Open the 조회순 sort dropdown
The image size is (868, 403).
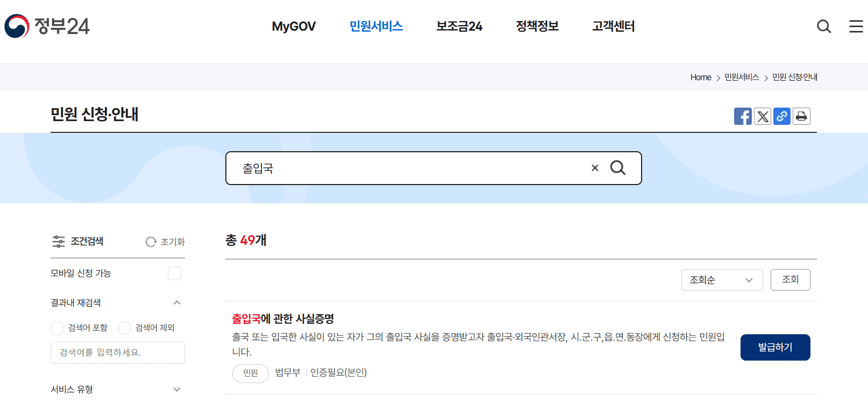(x=722, y=280)
